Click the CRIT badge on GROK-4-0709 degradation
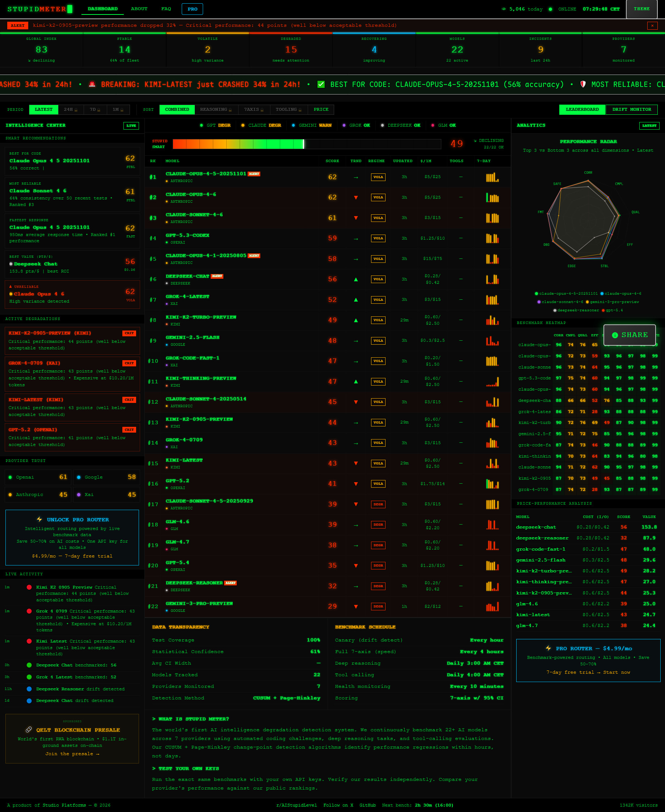Viewport: 665px width, 812px height. [x=129, y=363]
